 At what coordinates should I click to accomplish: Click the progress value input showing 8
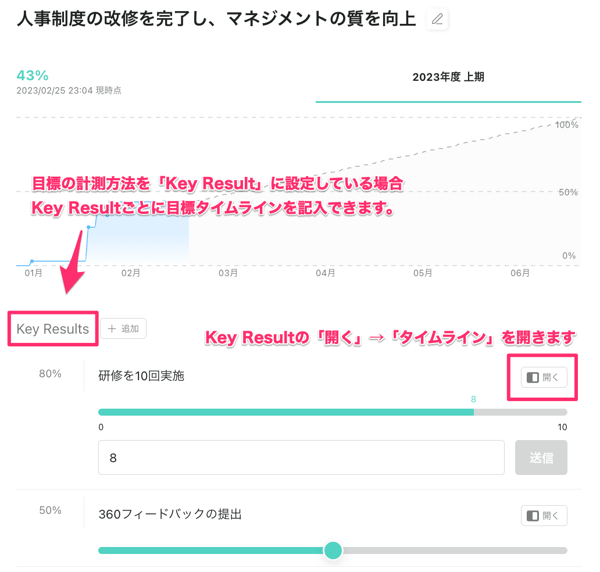[301, 458]
